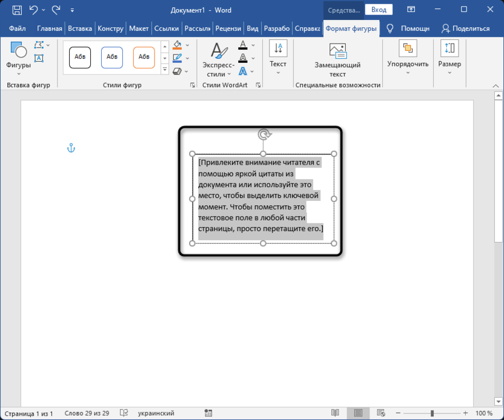This screenshot has height=420, width=504.
Task: Switch to the Макет tab
Action: (x=139, y=28)
